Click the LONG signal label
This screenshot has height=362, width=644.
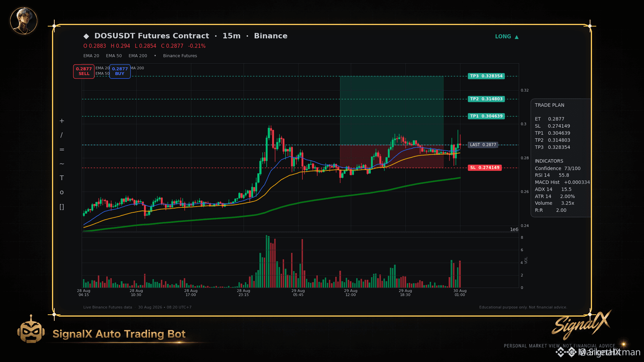pyautogui.click(x=503, y=37)
